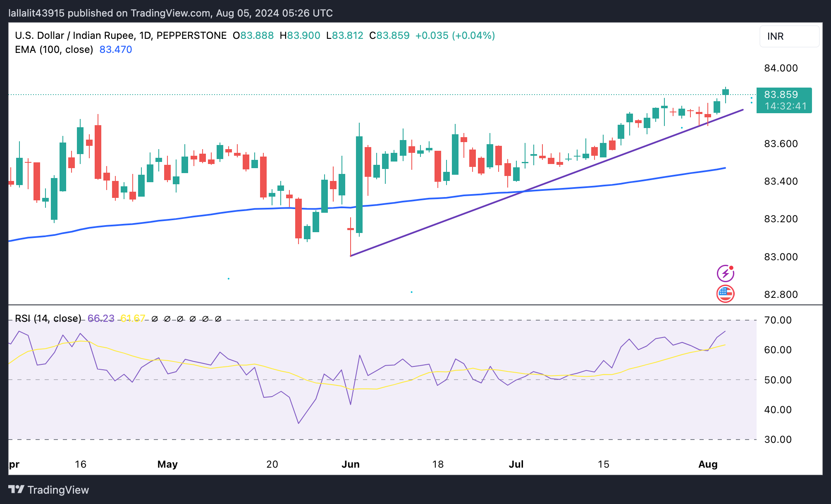Click the EMA (100, close) indicator legend
Image resolution: width=831 pixels, height=504 pixels.
pyautogui.click(x=54, y=50)
